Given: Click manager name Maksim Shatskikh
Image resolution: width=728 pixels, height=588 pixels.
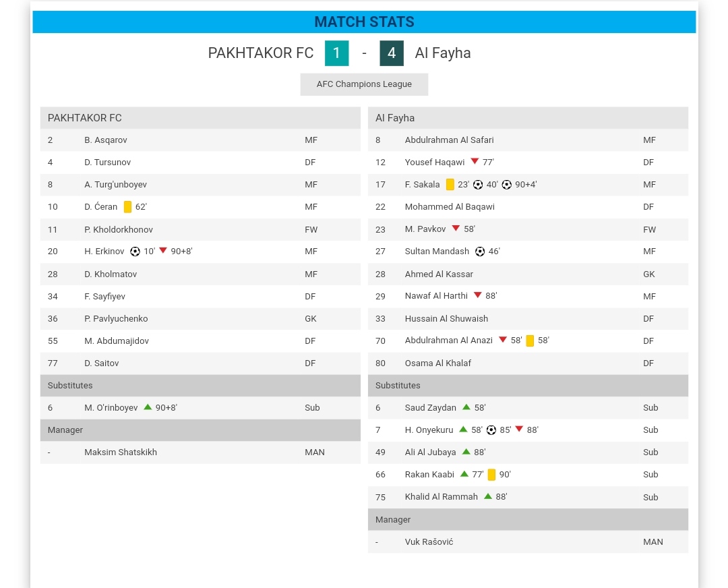Looking at the screenshot, I should [x=121, y=452].
